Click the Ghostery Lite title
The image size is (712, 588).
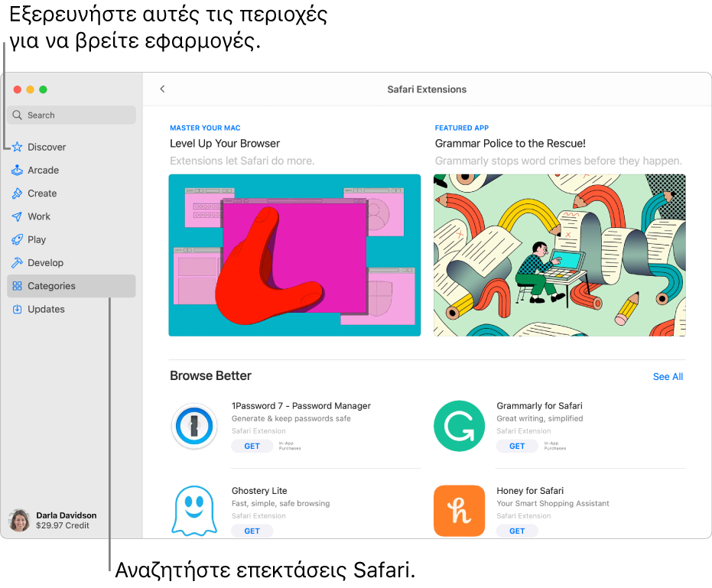259,490
